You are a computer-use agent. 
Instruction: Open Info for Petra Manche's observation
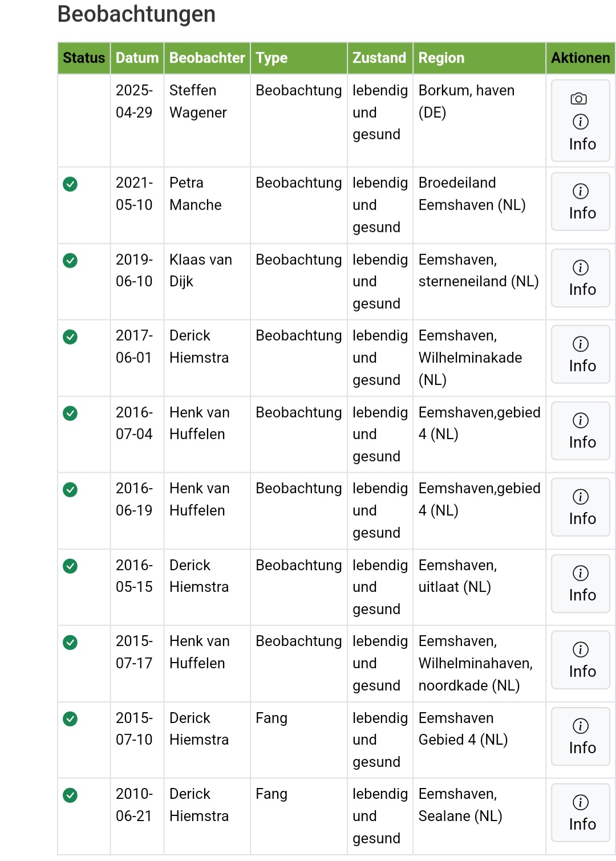(x=581, y=202)
